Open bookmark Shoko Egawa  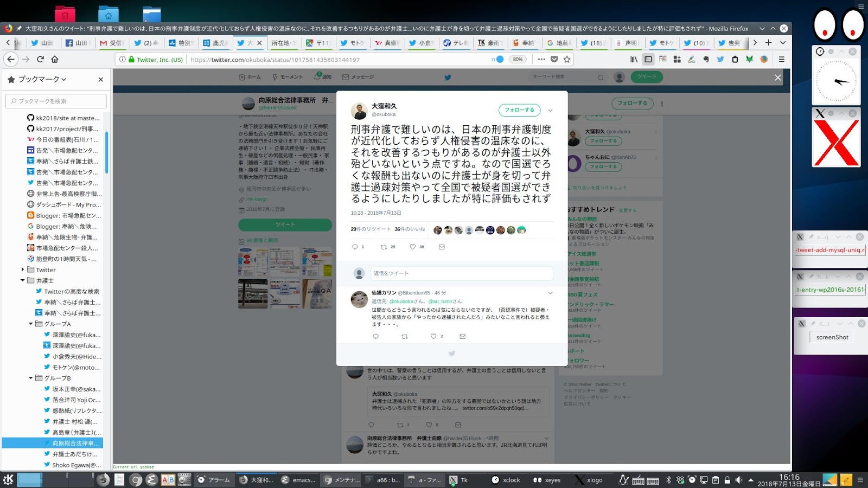coord(72,465)
